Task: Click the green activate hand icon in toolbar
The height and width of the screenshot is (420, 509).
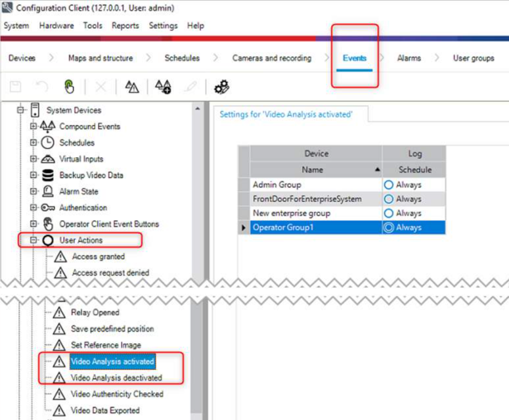Action: click(x=70, y=87)
